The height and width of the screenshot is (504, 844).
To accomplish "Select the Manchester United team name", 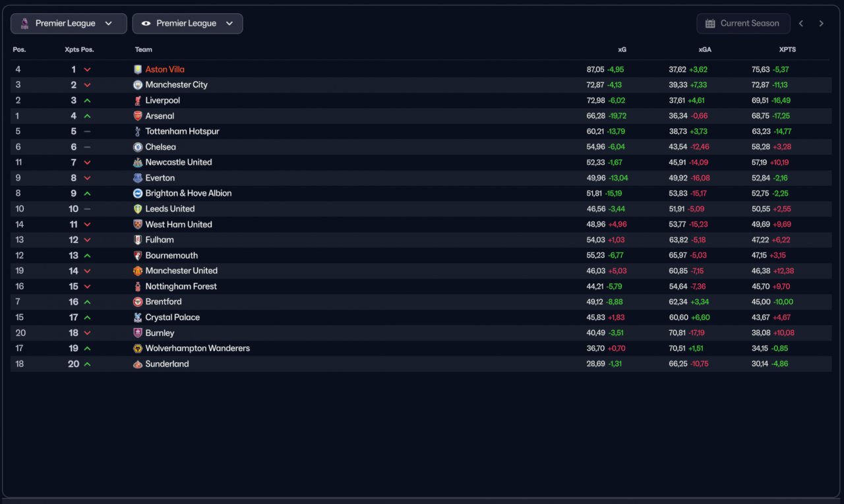I will [181, 271].
